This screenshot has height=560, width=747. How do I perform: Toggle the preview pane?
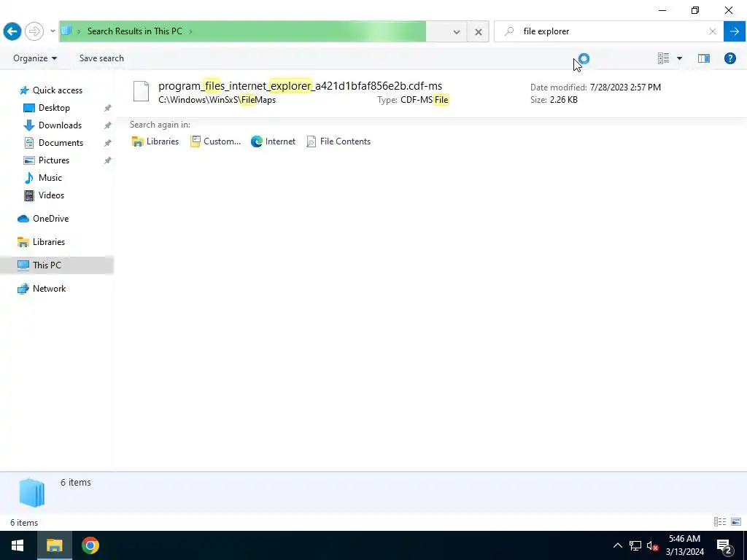tap(704, 58)
